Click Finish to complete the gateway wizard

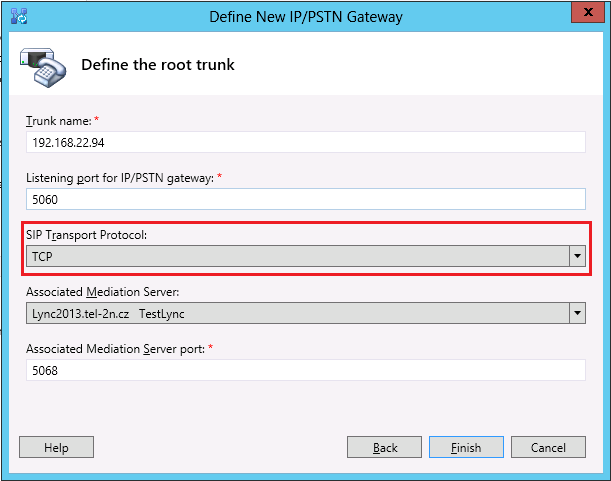click(466, 448)
